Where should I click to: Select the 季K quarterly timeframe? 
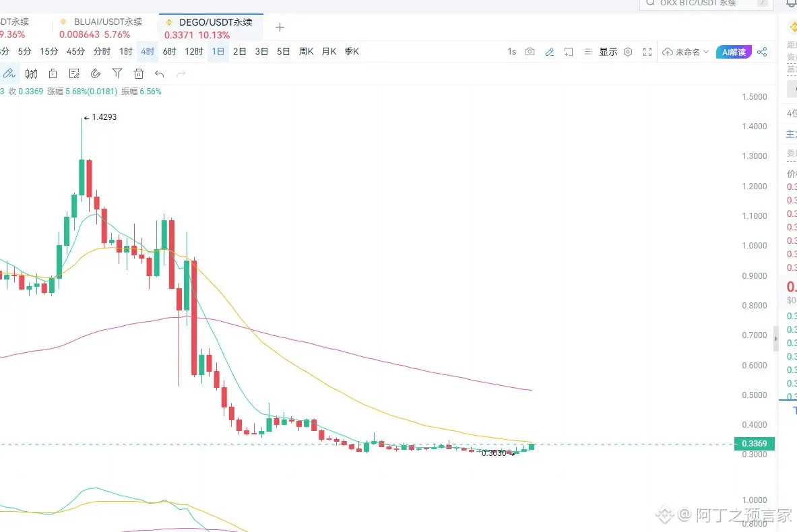pyautogui.click(x=352, y=51)
